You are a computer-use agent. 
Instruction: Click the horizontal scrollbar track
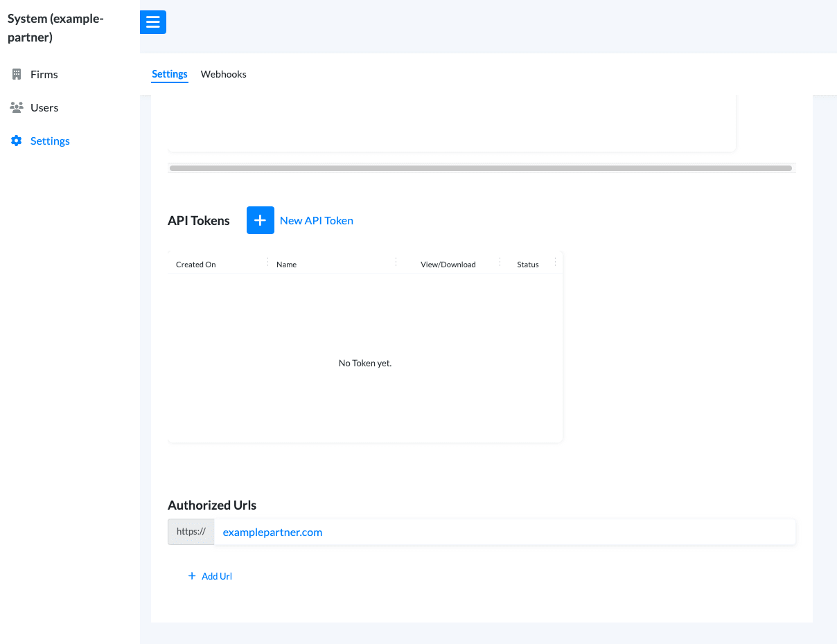(481, 168)
